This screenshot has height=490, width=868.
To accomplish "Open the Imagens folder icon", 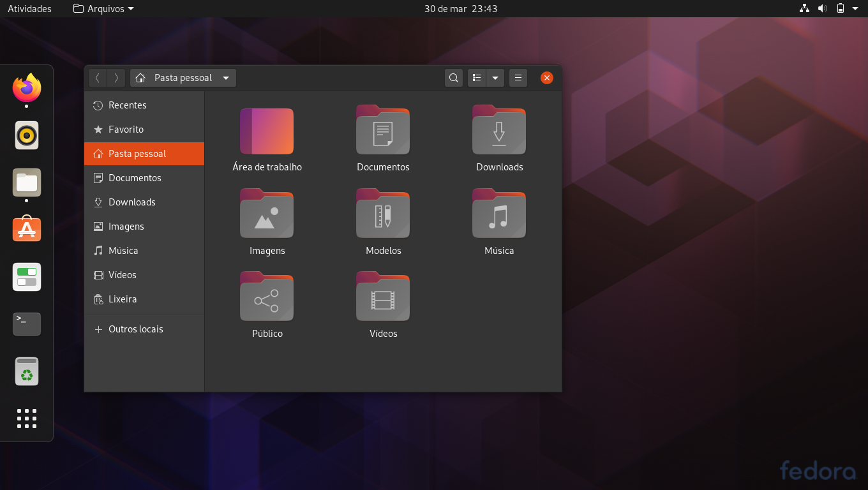I will point(267,213).
